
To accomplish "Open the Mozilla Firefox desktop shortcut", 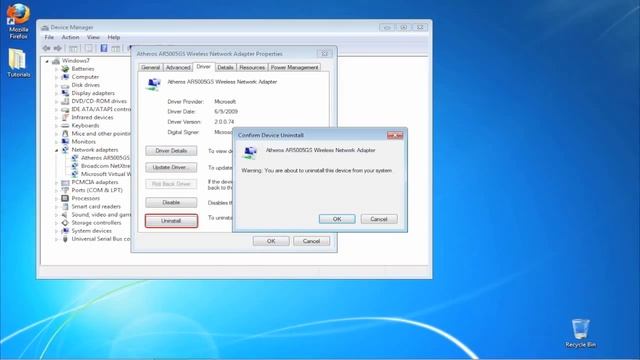I will tap(18, 22).
